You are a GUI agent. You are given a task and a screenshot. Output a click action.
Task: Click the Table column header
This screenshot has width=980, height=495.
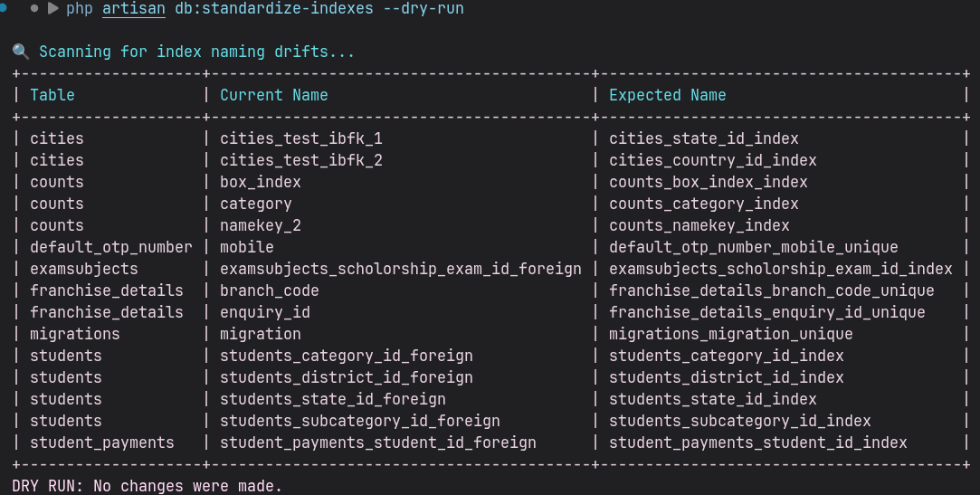tap(52, 95)
